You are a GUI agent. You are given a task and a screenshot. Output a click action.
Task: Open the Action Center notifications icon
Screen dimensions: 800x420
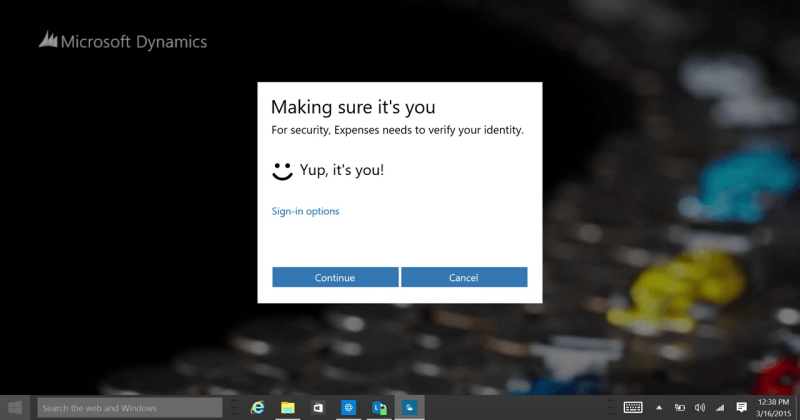point(741,407)
